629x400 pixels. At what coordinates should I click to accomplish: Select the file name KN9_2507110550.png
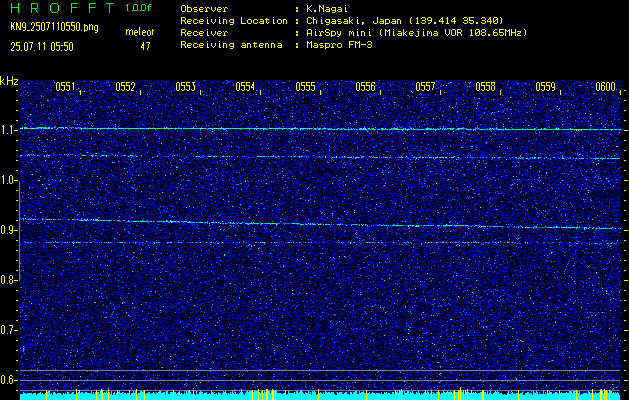pyautogui.click(x=54, y=27)
